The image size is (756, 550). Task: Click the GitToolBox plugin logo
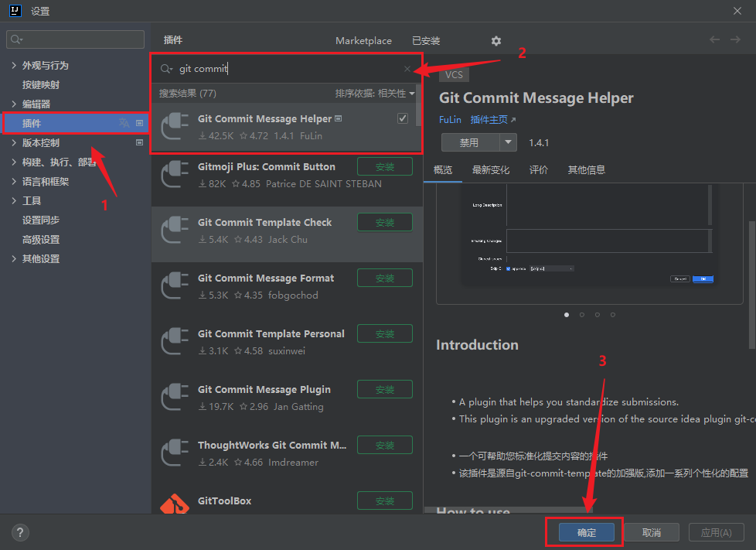pos(175,504)
